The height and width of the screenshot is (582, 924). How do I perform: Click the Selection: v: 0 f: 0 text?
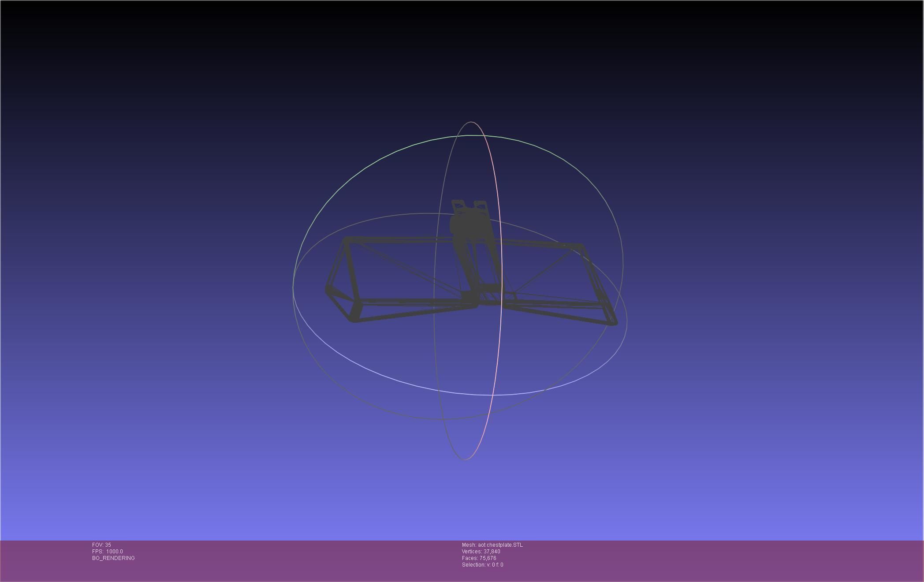(482, 565)
